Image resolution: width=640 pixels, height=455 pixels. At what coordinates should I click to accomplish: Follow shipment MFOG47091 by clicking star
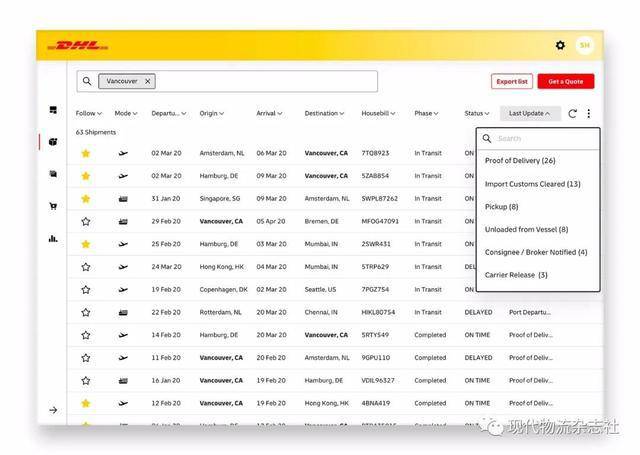tap(86, 222)
